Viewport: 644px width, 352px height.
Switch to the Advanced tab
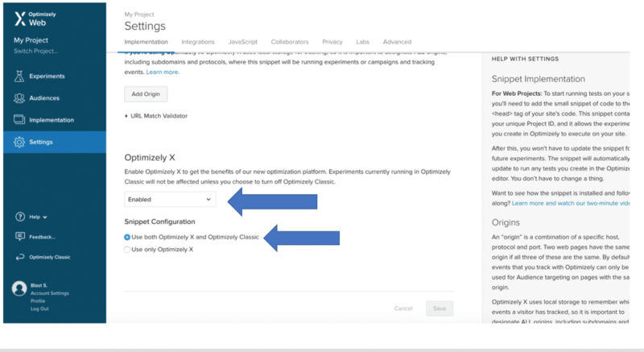coord(397,42)
